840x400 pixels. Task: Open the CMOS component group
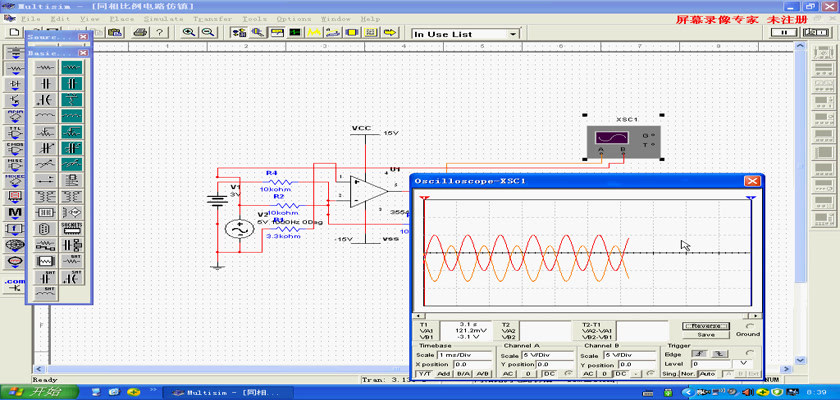coord(15,149)
